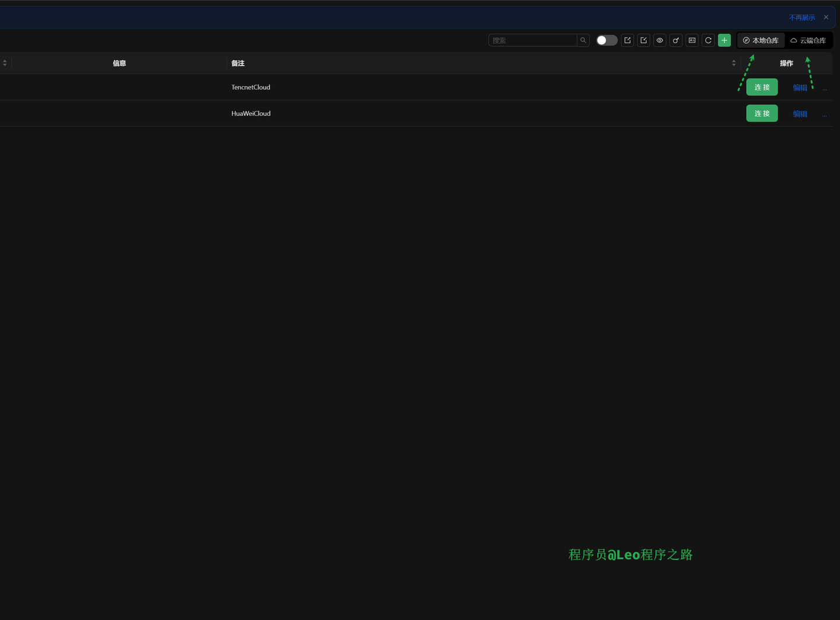Open a new connection window via the export icon
This screenshot has height=620, width=840.
click(627, 40)
